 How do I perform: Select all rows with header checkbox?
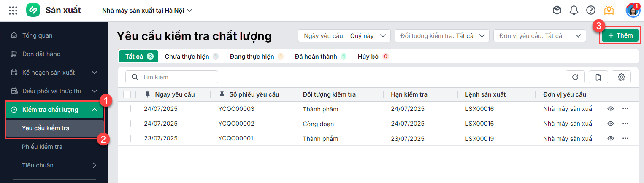pyautogui.click(x=127, y=94)
